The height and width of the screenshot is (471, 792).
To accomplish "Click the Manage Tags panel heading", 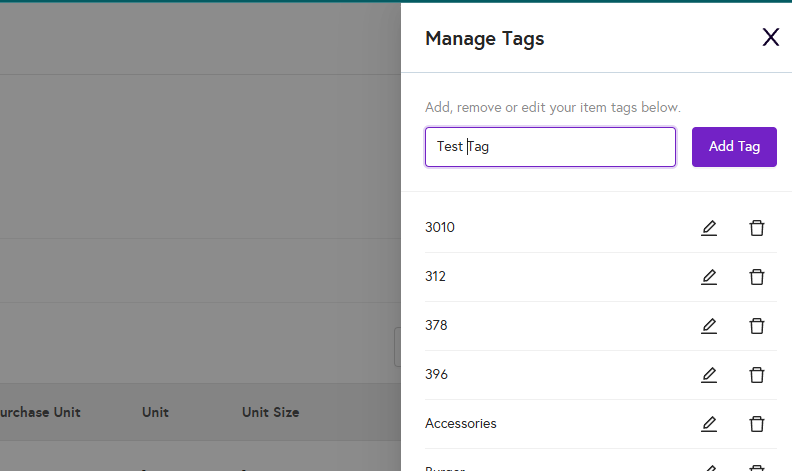I will click(x=485, y=39).
